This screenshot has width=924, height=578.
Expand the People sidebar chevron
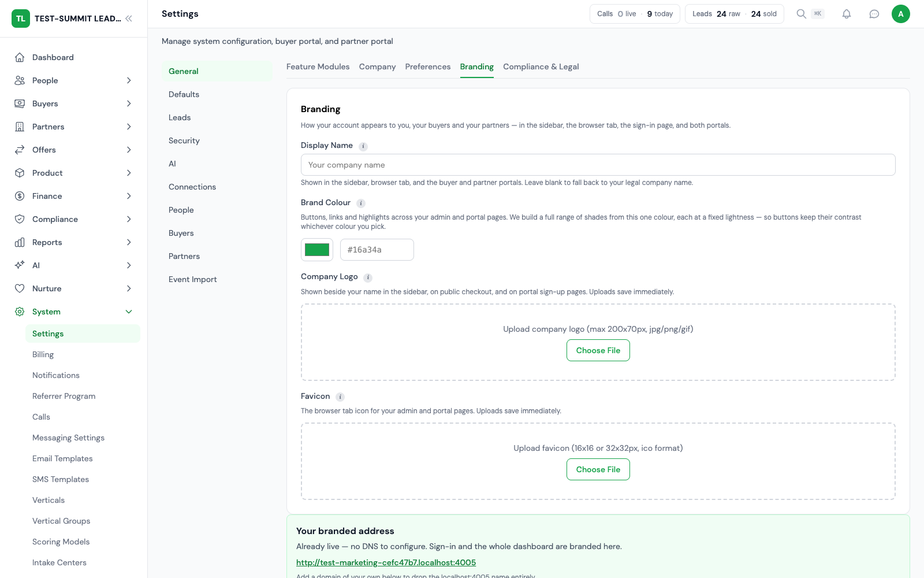(129, 80)
